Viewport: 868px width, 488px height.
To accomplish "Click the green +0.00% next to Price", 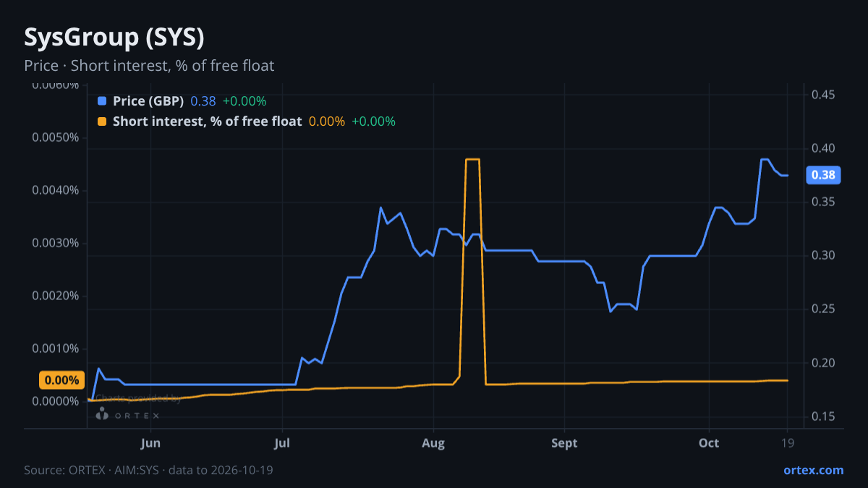I will pos(244,101).
